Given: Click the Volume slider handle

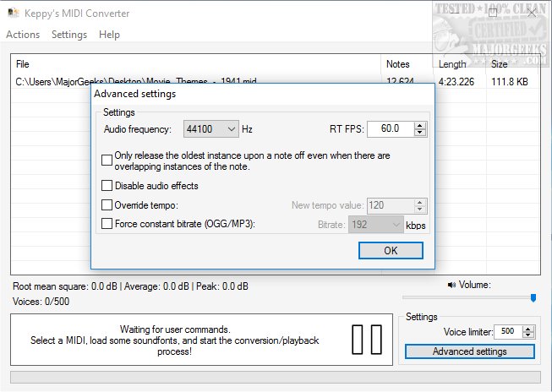Looking at the screenshot, I should 533,298.
